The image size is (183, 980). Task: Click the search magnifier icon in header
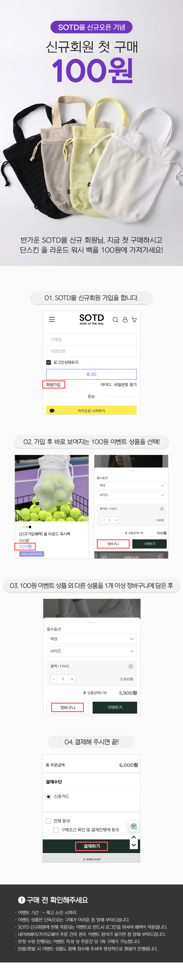(115, 320)
